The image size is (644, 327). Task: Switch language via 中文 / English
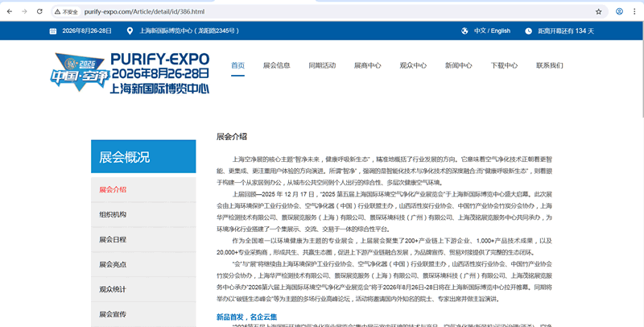(492, 31)
